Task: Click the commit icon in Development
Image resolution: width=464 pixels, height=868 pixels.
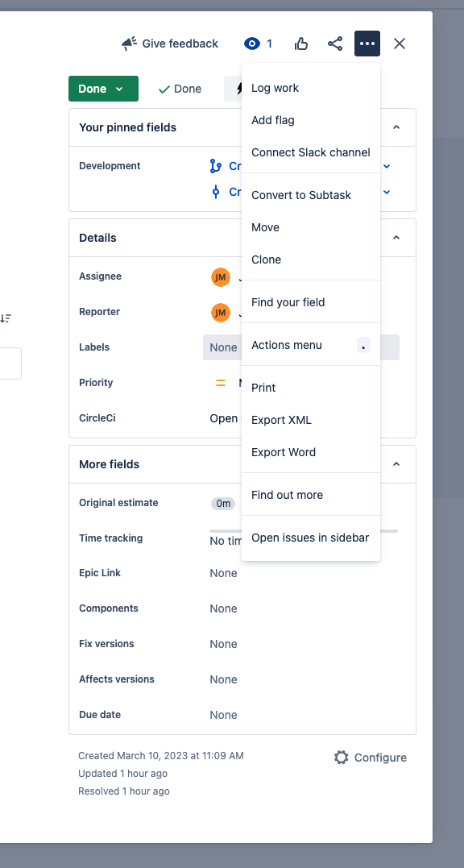Action: [217, 192]
